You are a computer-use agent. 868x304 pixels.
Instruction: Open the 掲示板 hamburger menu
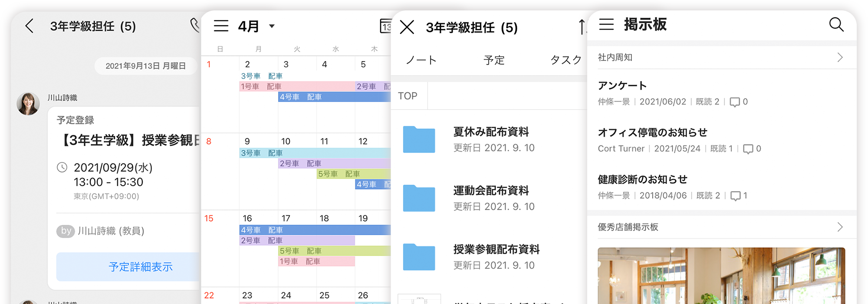(x=606, y=24)
